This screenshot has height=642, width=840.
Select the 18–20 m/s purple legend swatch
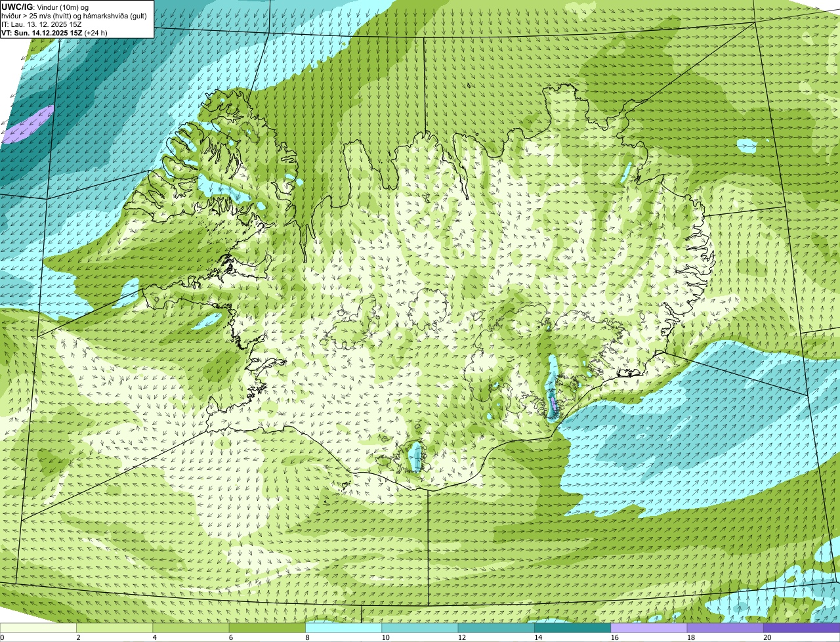[x=725, y=628]
